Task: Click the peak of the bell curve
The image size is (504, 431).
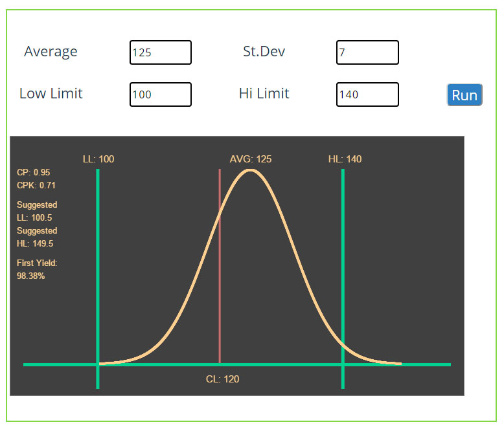Action: (x=251, y=171)
